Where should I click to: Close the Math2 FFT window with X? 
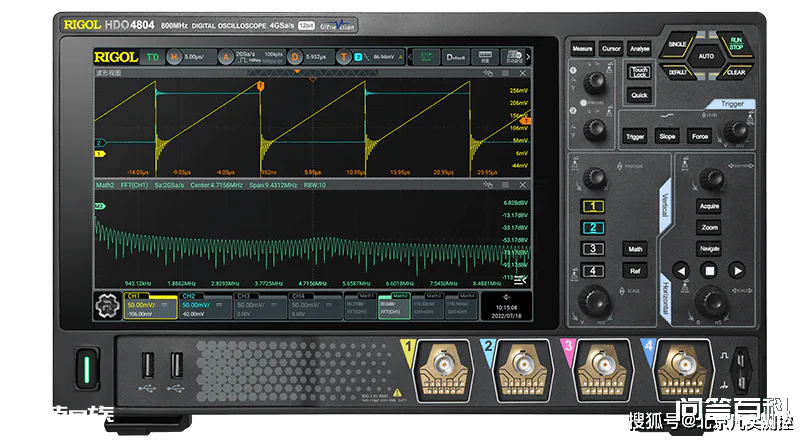[x=523, y=185]
